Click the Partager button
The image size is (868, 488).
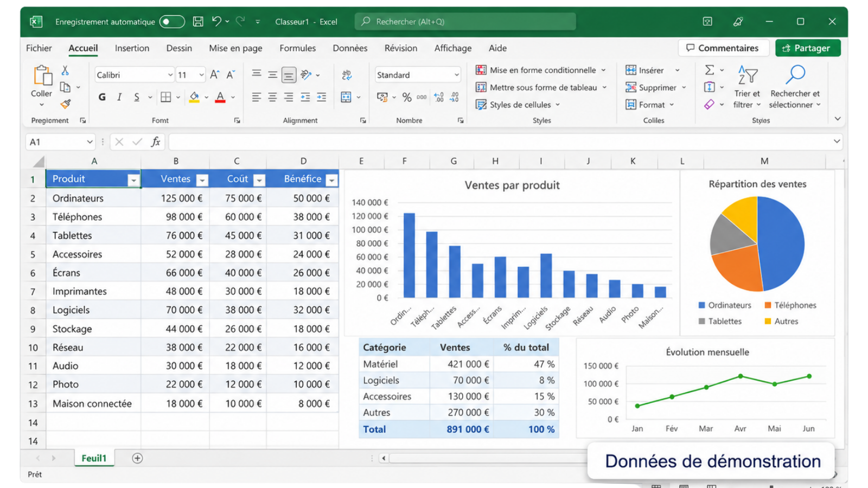pos(808,48)
